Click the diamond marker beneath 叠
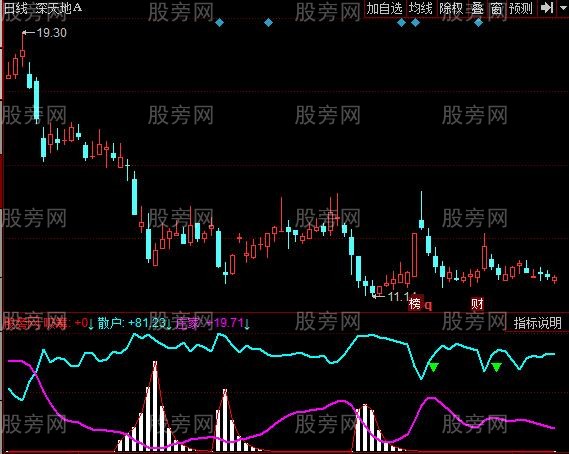This screenshot has width=569, height=454. tap(479, 23)
